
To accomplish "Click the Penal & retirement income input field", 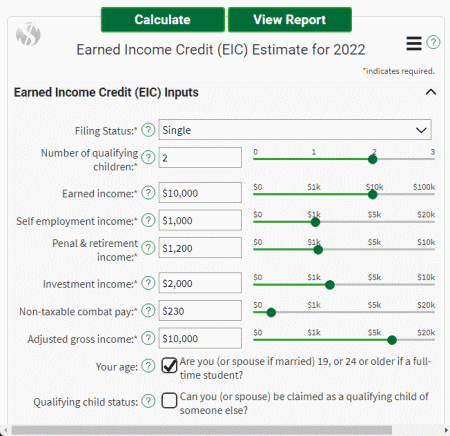I will [x=200, y=248].
